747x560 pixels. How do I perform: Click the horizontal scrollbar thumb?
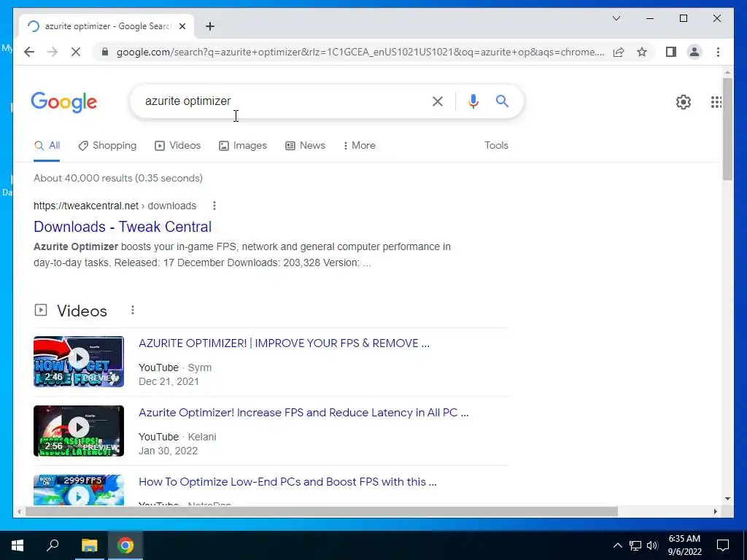pyautogui.click(x=322, y=511)
